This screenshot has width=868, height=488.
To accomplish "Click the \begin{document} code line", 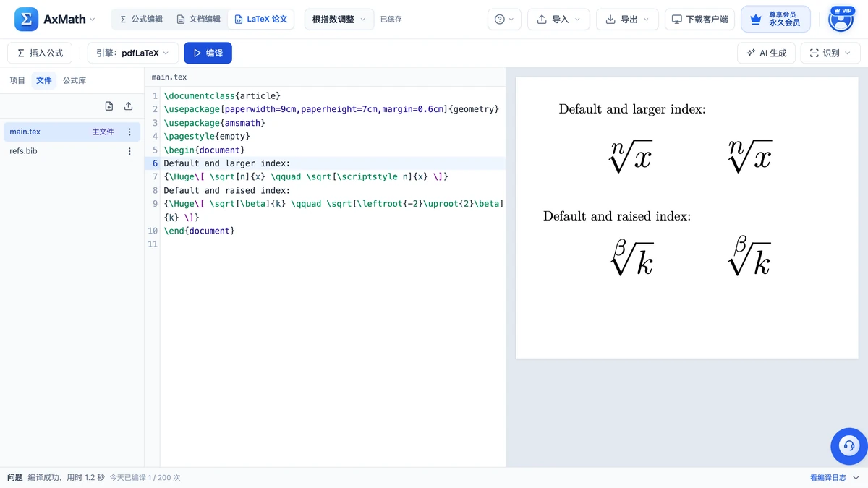I will coord(205,150).
